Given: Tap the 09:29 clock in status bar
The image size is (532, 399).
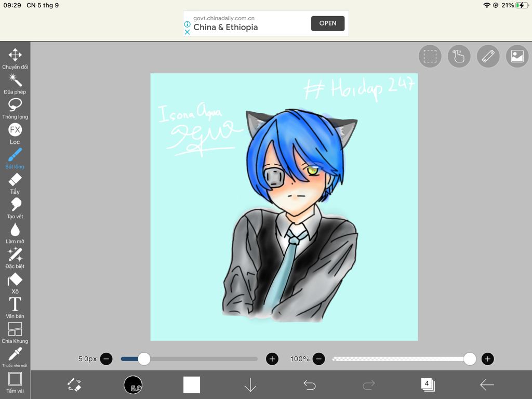Looking at the screenshot, I should 12,5.
